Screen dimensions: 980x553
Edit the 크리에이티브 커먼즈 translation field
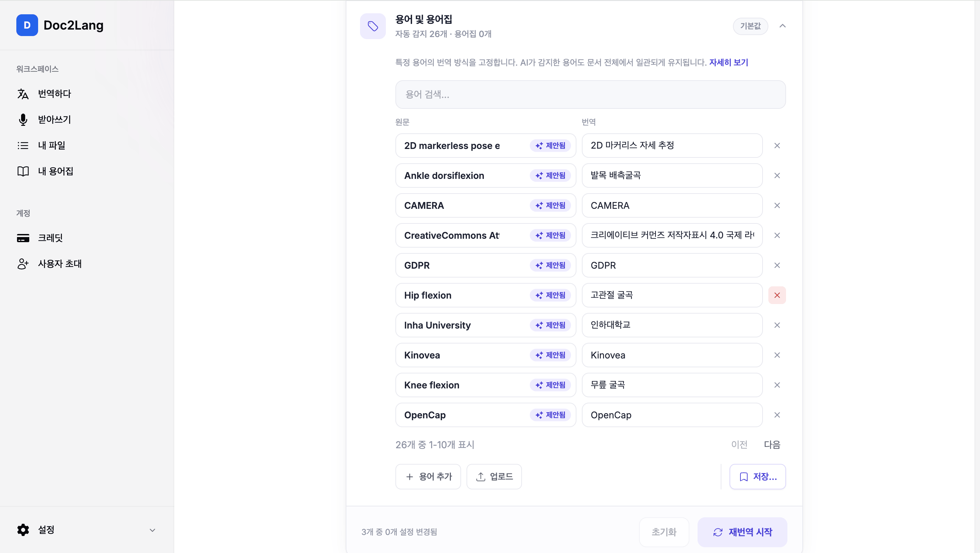pyautogui.click(x=672, y=235)
